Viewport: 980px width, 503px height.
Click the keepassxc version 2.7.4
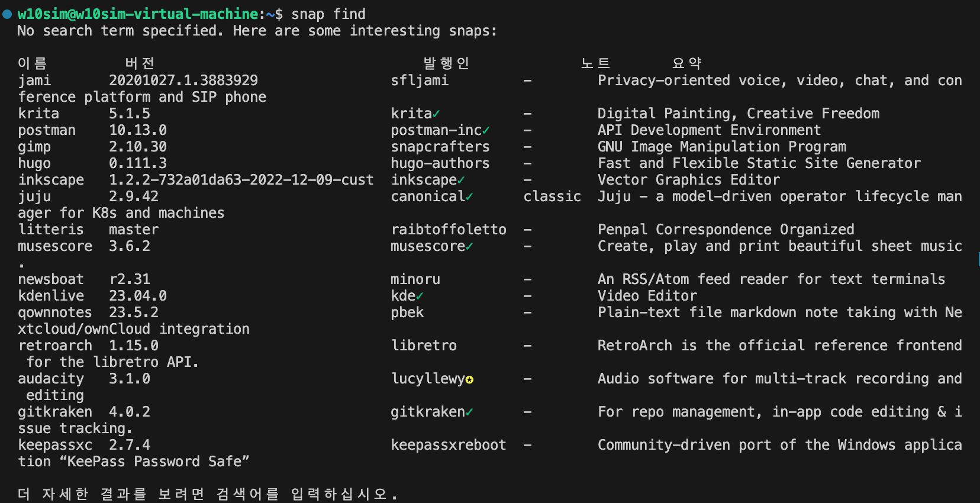click(130, 445)
